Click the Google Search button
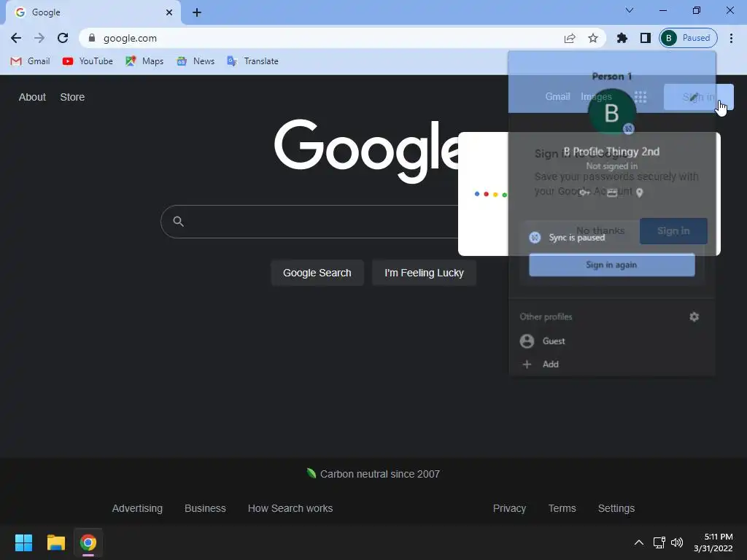The width and height of the screenshot is (747, 560). 317,273
